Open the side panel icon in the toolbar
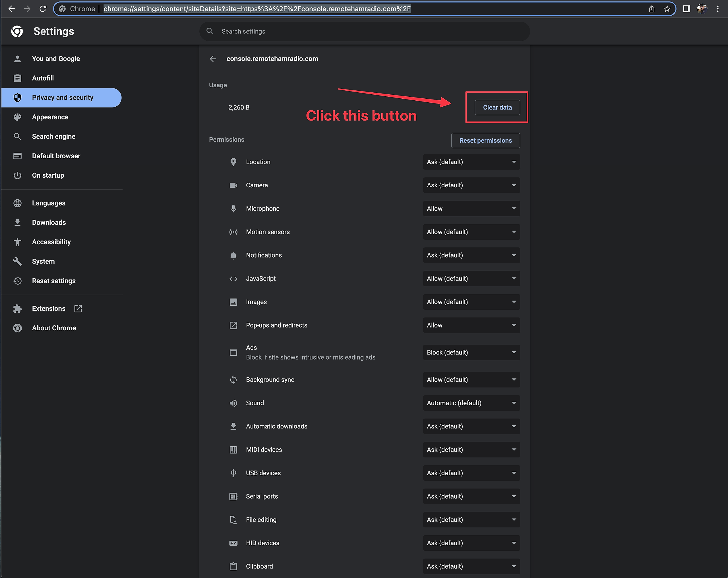Viewport: 728px width, 578px height. (686, 9)
